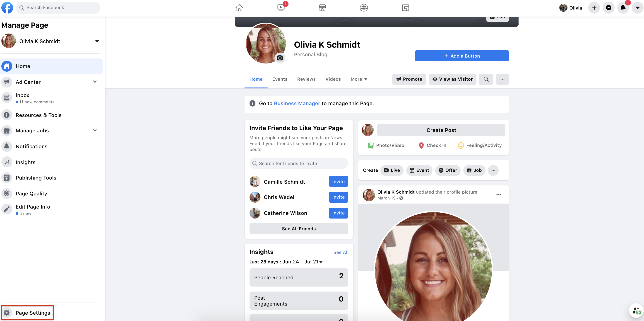Invite Catherine Wilson

pos(338,213)
